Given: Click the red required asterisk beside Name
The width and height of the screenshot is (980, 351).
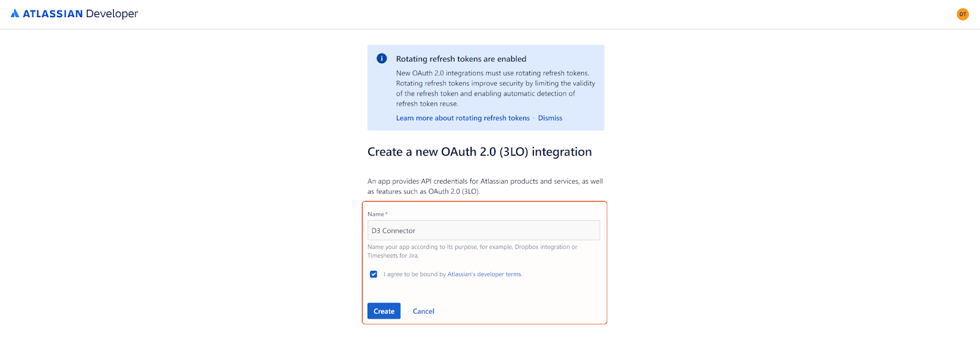Looking at the screenshot, I should tap(386, 214).
